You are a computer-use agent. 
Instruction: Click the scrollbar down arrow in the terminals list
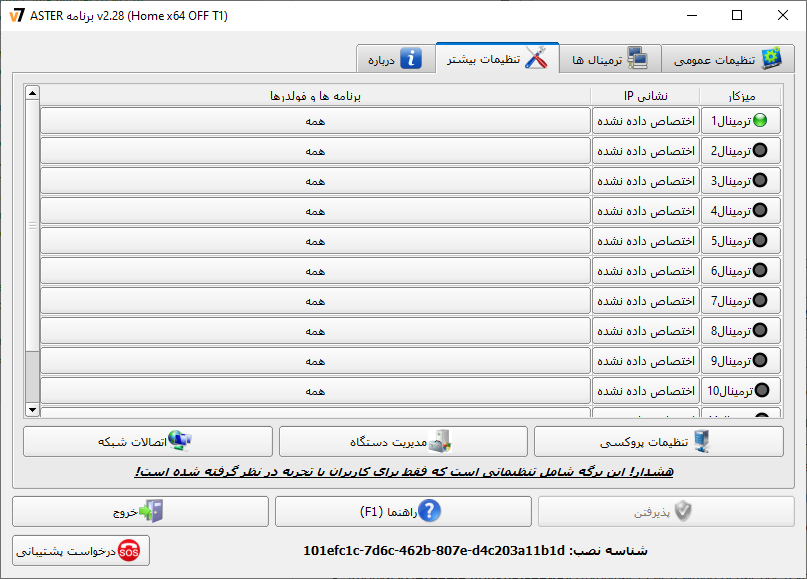click(x=32, y=410)
